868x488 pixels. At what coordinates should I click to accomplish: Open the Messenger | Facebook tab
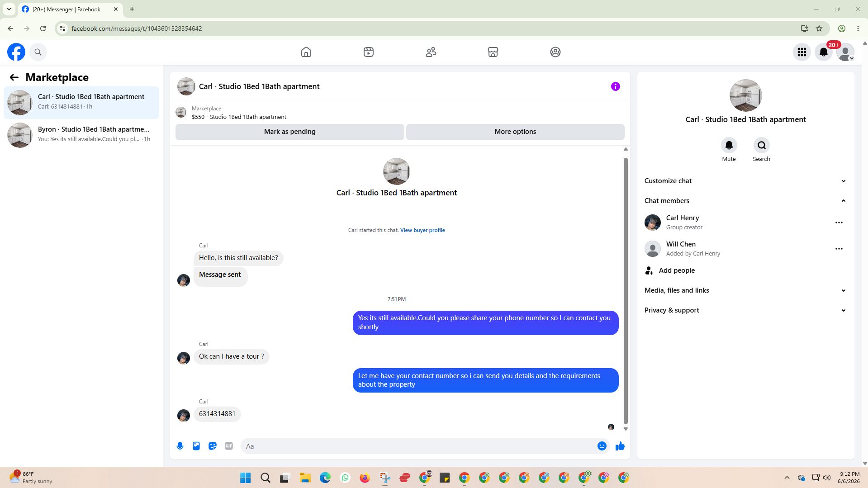(70, 9)
